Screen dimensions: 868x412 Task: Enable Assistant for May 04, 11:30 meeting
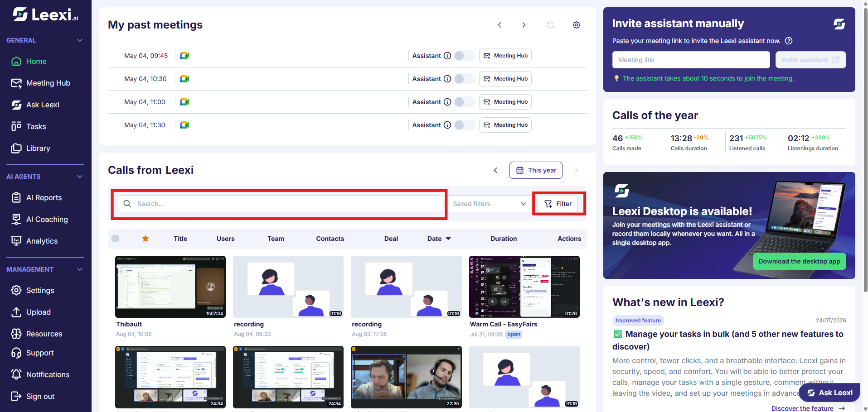click(464, 125)
